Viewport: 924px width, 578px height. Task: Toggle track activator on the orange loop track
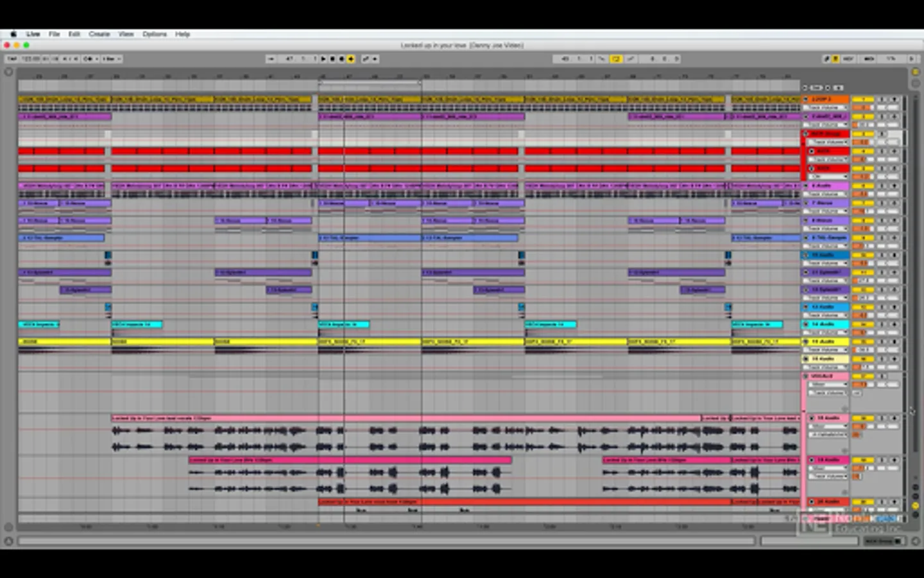point(863,100)
